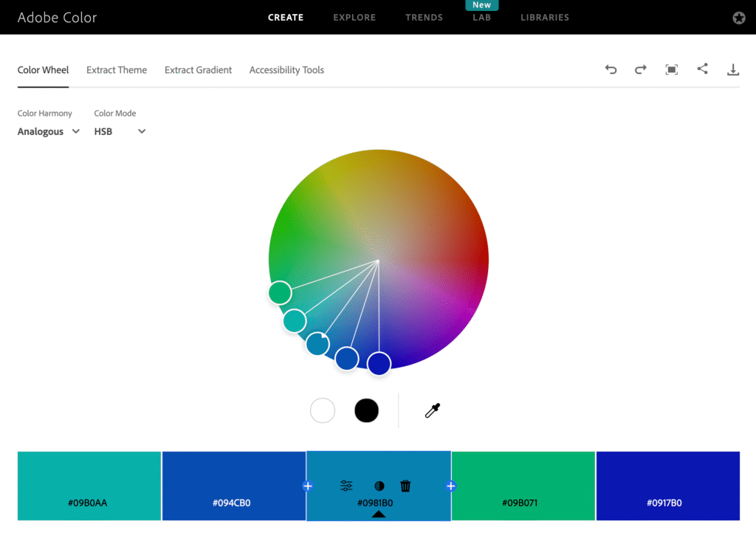The image size is (756, 541).
Task: Go to the new LAB section
Action: coord(481,17)
